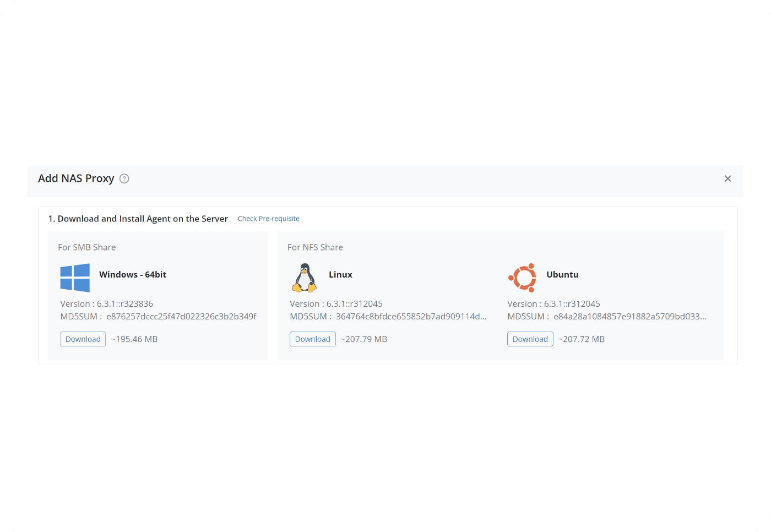Select the Linux platform label
771x532 pixels.
coord(340,274)
